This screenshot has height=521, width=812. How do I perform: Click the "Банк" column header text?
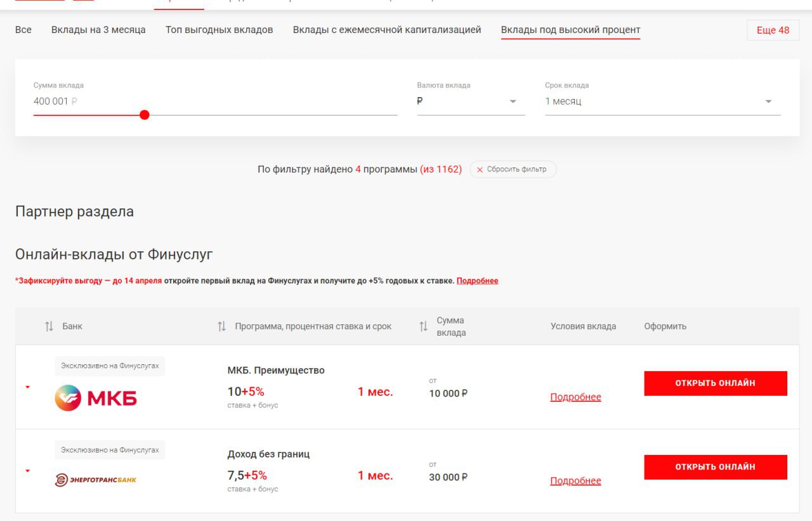[x=72, y=326]
